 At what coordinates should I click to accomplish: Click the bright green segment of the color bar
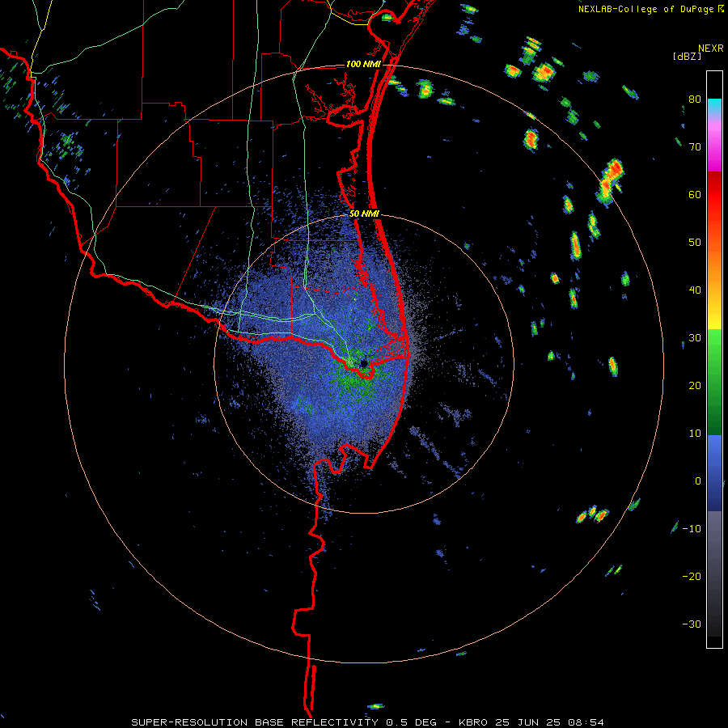714,344
